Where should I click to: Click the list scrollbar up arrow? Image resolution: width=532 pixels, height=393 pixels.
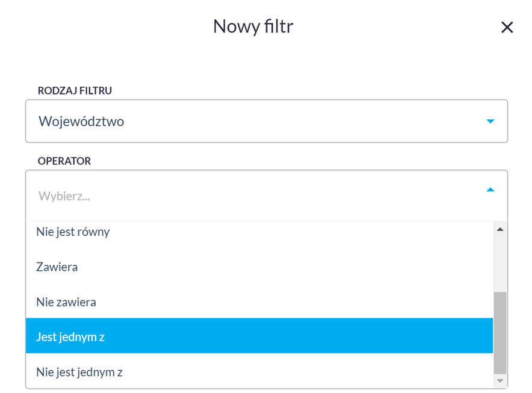point(500,229)
